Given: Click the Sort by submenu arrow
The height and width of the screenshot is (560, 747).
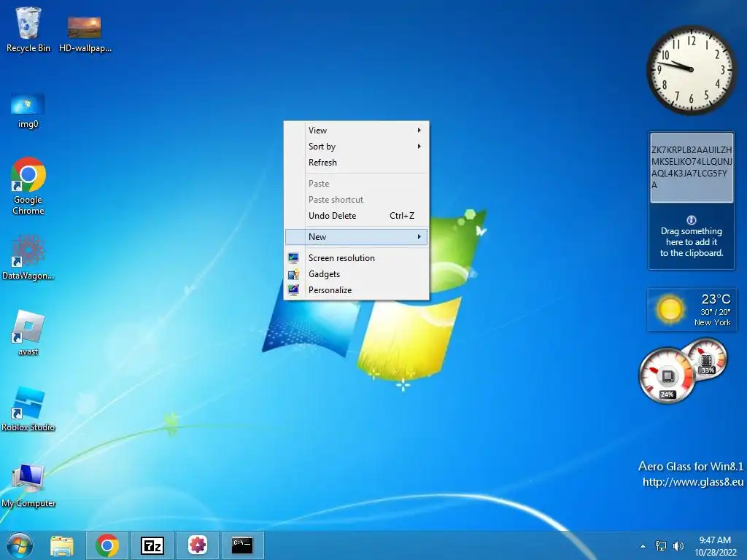Looking at the screenshot, I should pos(419,146).
